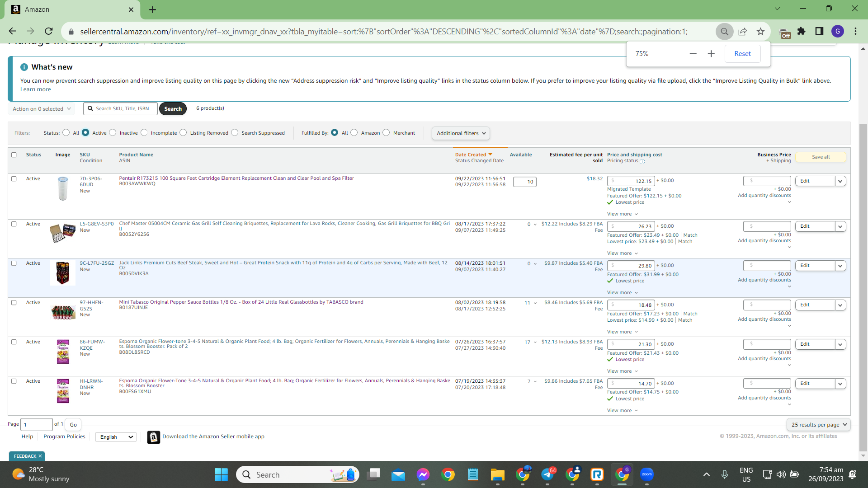Open the Chrome three-dot menu
This screenshot has width=868, height=488.
tap(855, 31)
